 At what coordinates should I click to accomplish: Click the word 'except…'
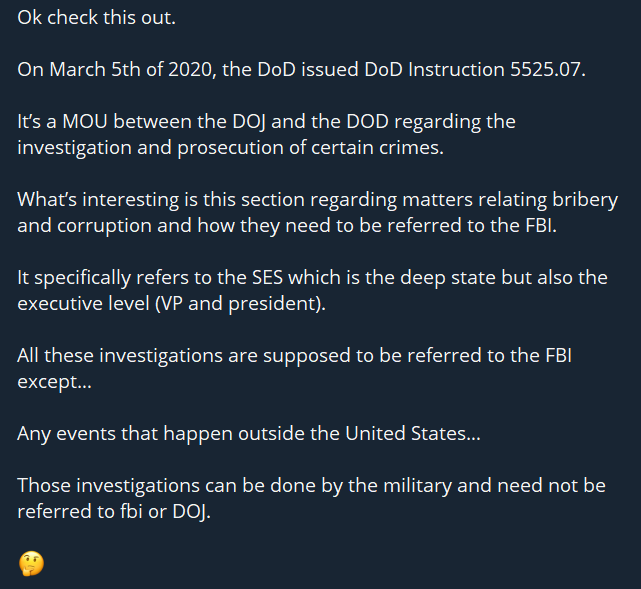click(54, 381)
